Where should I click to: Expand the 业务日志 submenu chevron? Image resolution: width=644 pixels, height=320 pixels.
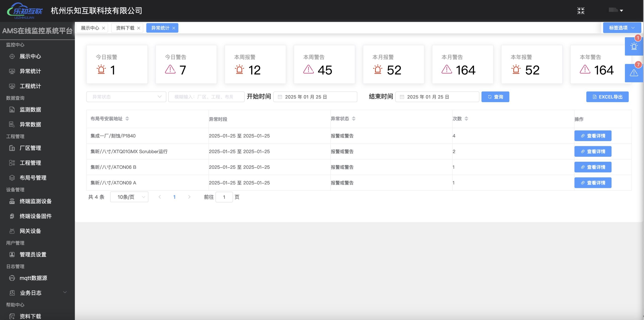(65, 292)
